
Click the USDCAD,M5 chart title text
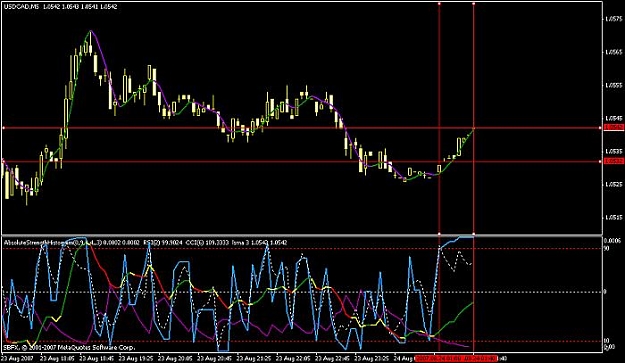(20, 7)
